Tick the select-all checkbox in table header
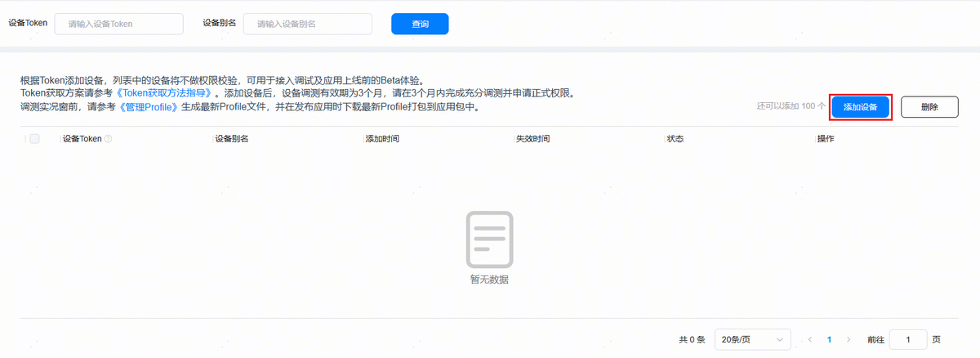 tap(34, 139)
